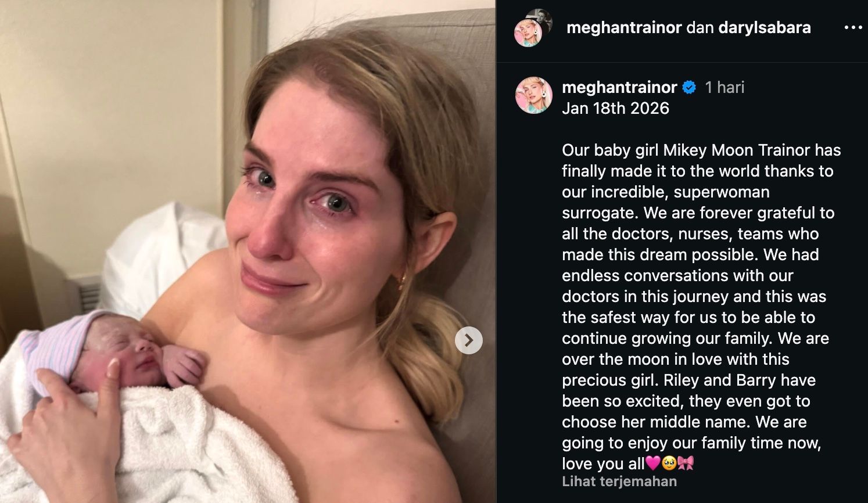The image size is (868, 503).
Task: Click "Lihat terjemahan" to translate the caption
Action: pyautogui.click(x=619, y=482)
